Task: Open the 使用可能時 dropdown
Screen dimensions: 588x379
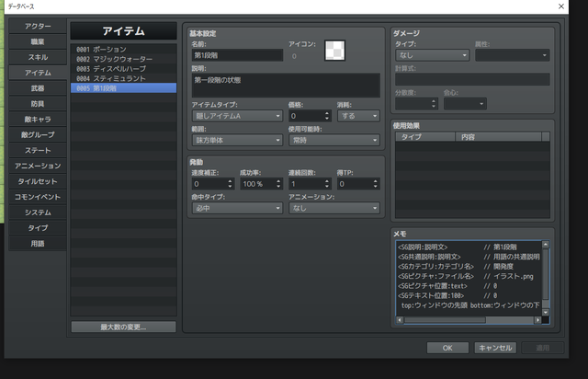Action: tap(334, 140)
